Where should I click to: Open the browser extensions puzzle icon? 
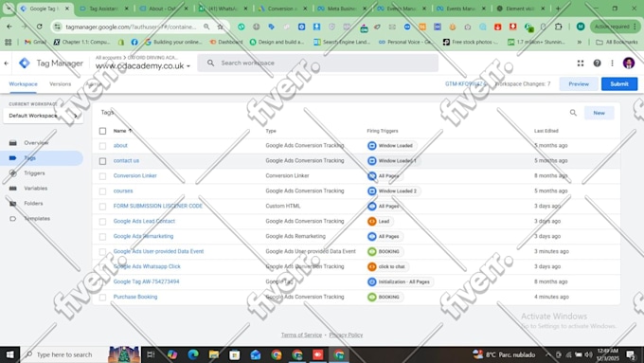click(x=558, y=27)
